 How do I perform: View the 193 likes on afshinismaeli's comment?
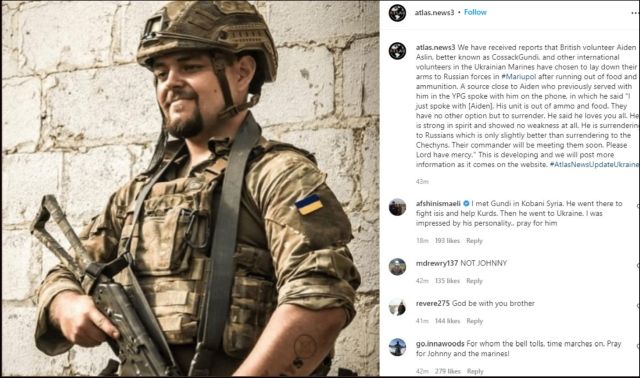[x=447, y=241]
